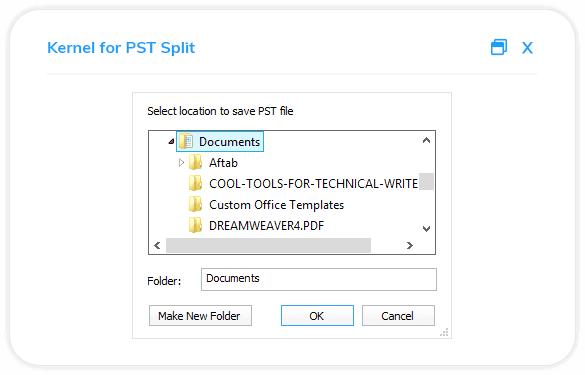The height and width of the screenshot is (375, 585).
Task: Select COOL-TOOLS-FOR-TECHNICAL-WRITE folder
Action: coord(313,184)
